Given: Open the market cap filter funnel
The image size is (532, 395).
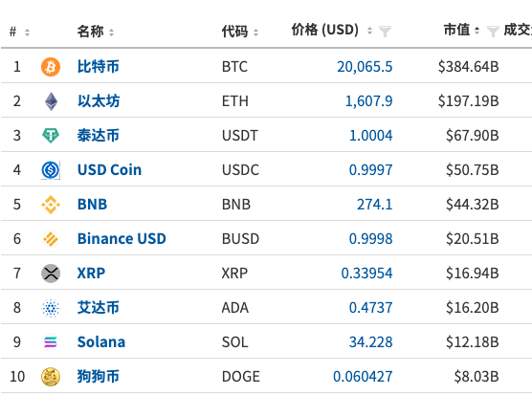Looking at the screenshot, I should click(493, 32).
